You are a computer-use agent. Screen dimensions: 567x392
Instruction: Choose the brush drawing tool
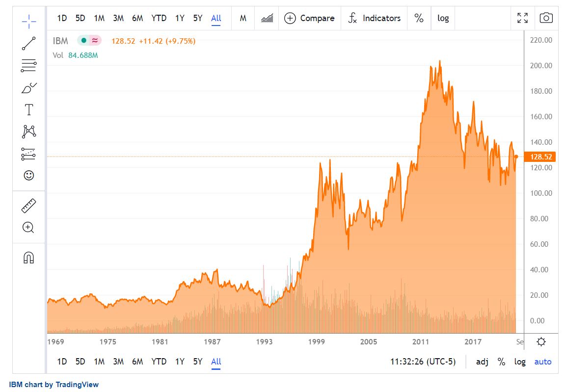pos(29,88)
